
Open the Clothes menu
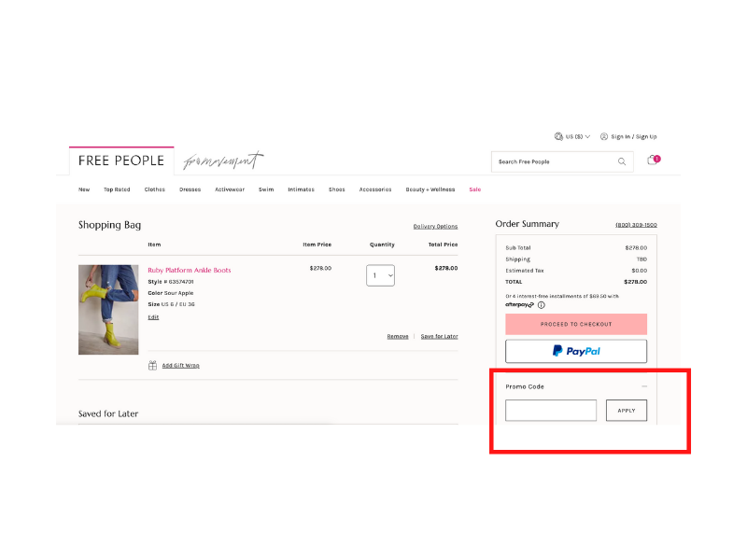tap(154, 189)
